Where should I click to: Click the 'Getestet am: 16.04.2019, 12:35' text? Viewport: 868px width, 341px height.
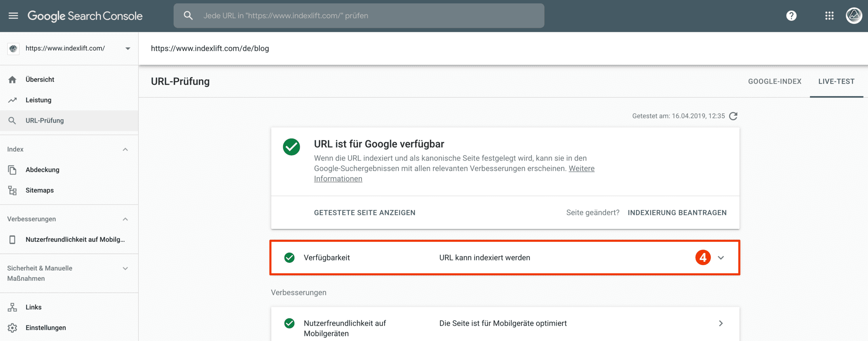[x=678, y=116]
